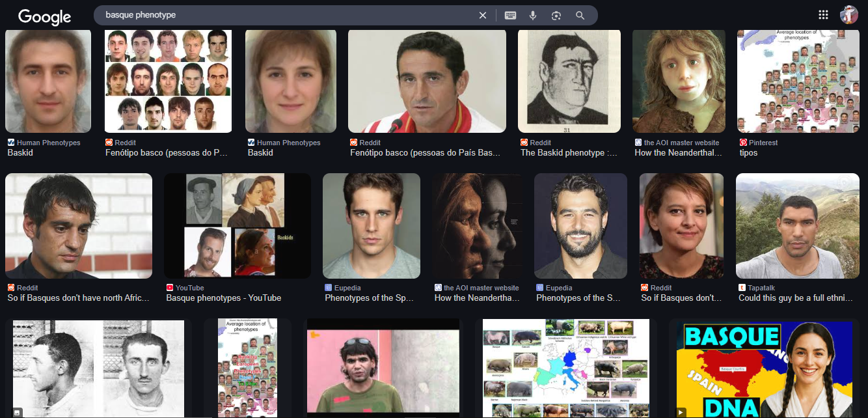868x418 pixels.
Task: Click 'the AOI master website' label in the first row
Action: point(681,143)
